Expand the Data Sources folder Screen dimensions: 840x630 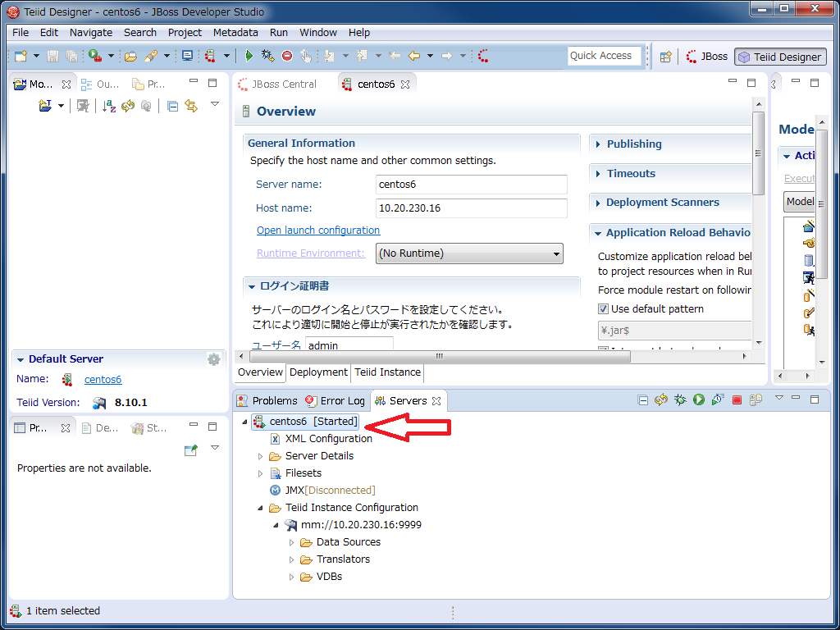(x=291, y=543)
